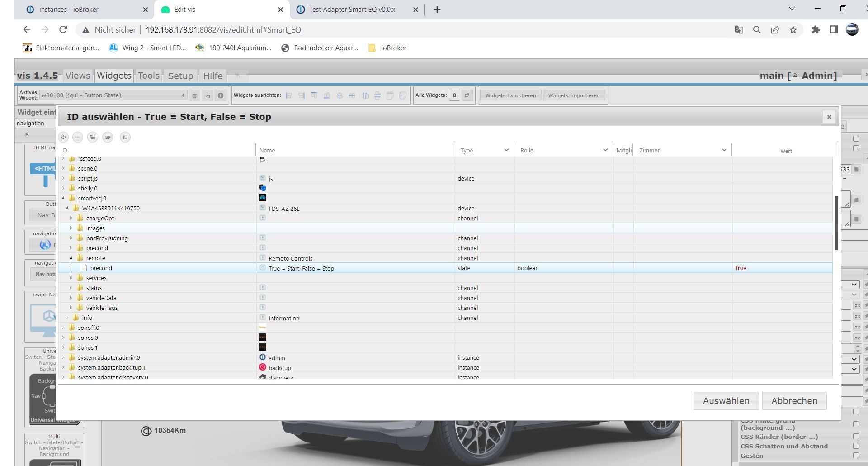Open Type column filter dropdown
This screenshot has width=868, height=466.
[x=506, y=150]
